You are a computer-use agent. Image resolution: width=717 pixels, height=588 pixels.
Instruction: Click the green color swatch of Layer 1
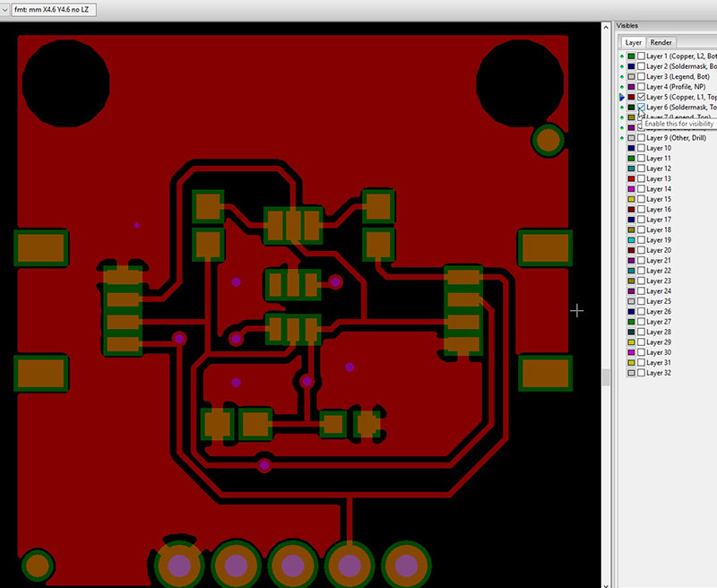[x=631, y=56]
